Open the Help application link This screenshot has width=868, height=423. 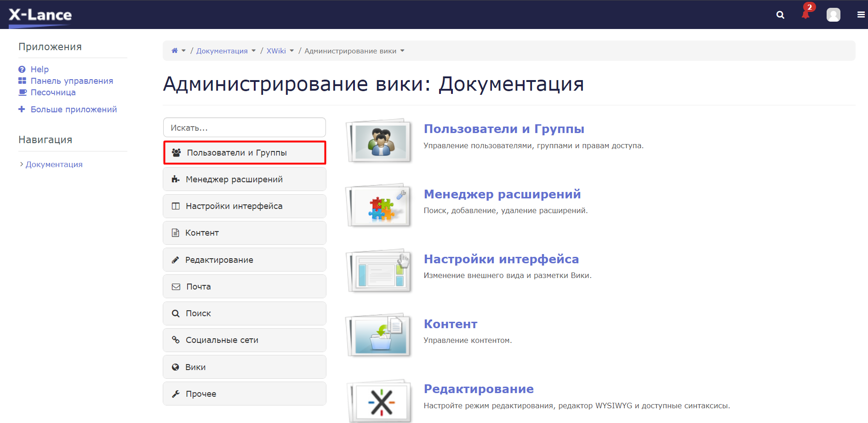coord(40,69)
